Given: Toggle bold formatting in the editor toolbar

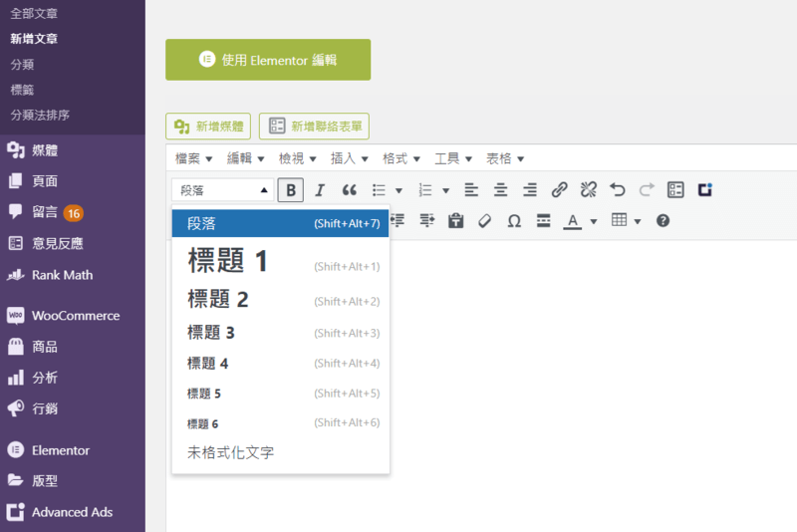Looking at the screenshot, I should 291,189.
